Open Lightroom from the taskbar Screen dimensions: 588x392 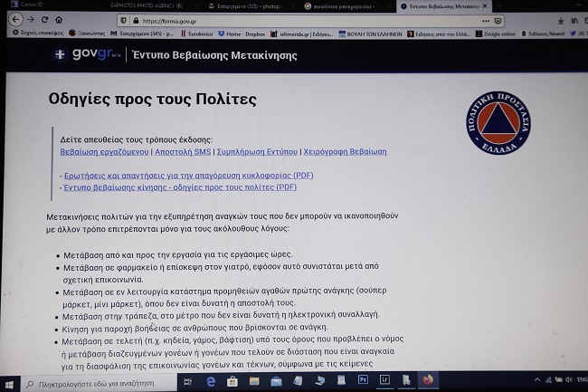point(386,383)
